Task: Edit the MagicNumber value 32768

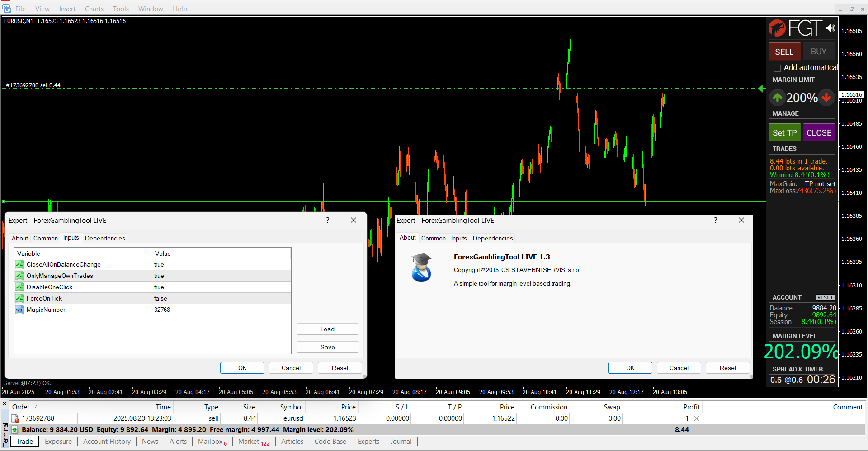Action: [x=162, y=310]
